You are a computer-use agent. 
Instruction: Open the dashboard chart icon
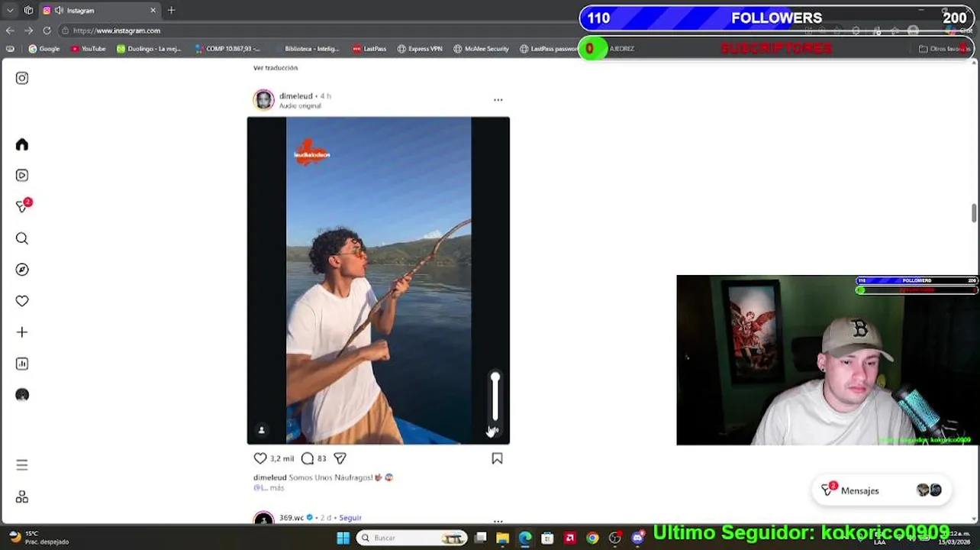click(22, 364)
